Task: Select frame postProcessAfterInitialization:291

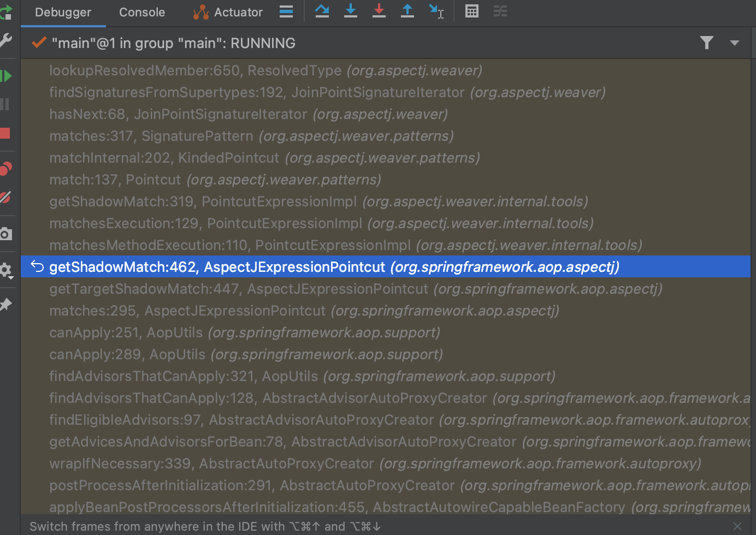Action: [385, 485]
